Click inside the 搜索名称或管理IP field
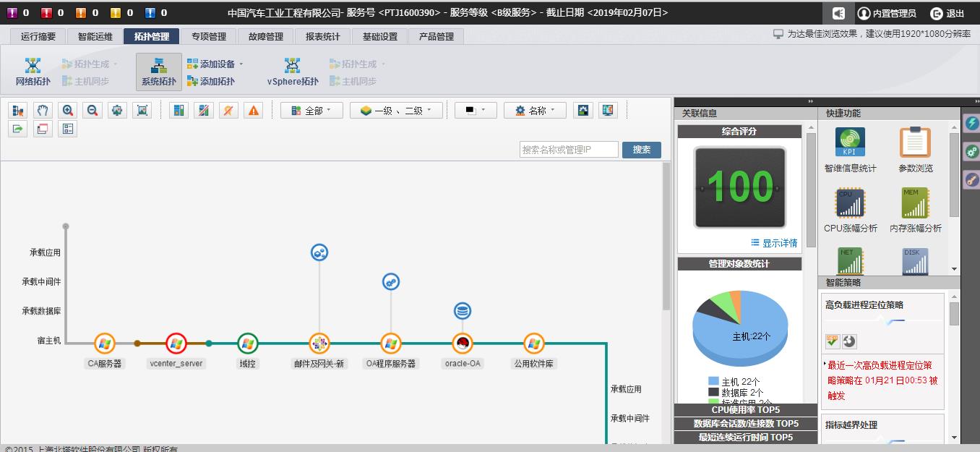This screenshot has height=452, width=980. coord(568,149)
